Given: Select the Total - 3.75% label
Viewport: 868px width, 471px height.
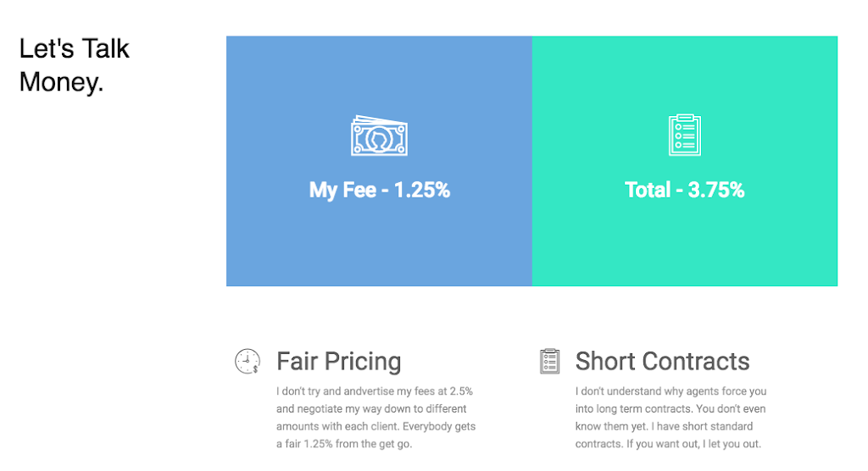Looking at the screenshot, I should coord(685,190).
